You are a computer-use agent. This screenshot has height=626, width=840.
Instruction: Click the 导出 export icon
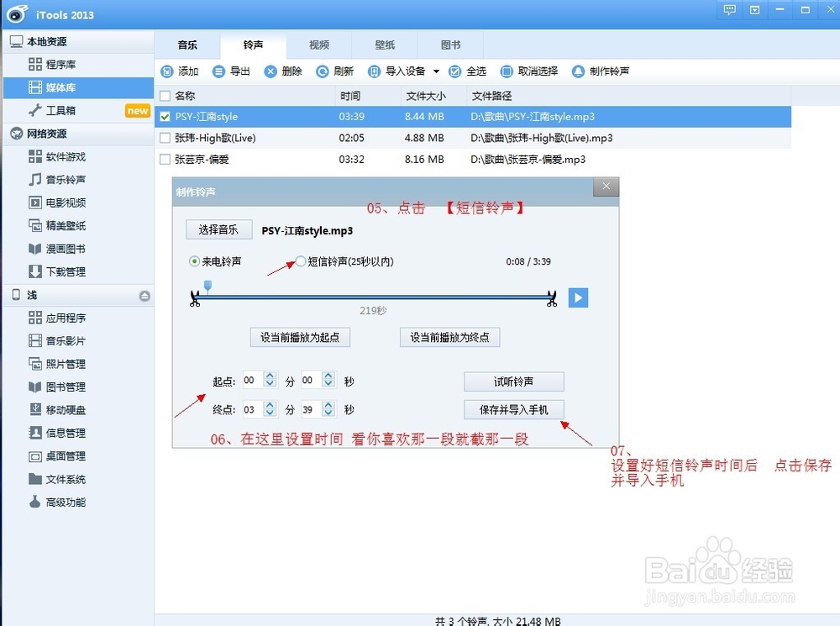pos(218,71)
